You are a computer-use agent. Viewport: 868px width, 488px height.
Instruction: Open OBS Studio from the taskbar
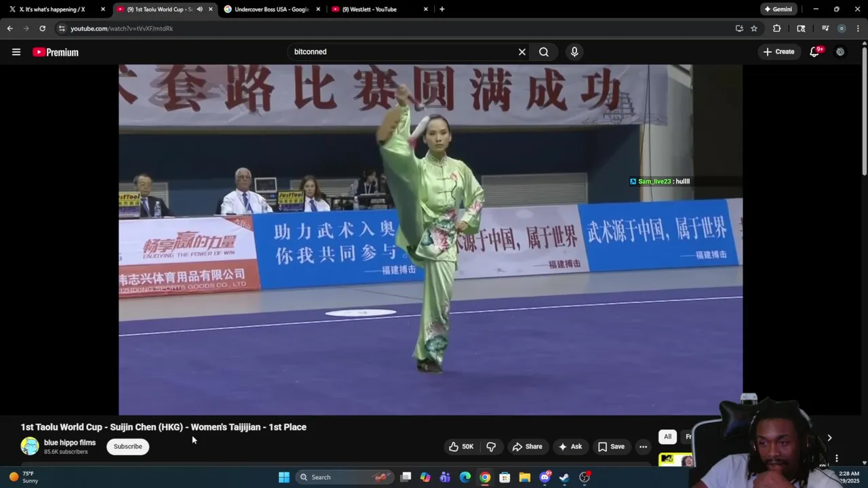585,477
